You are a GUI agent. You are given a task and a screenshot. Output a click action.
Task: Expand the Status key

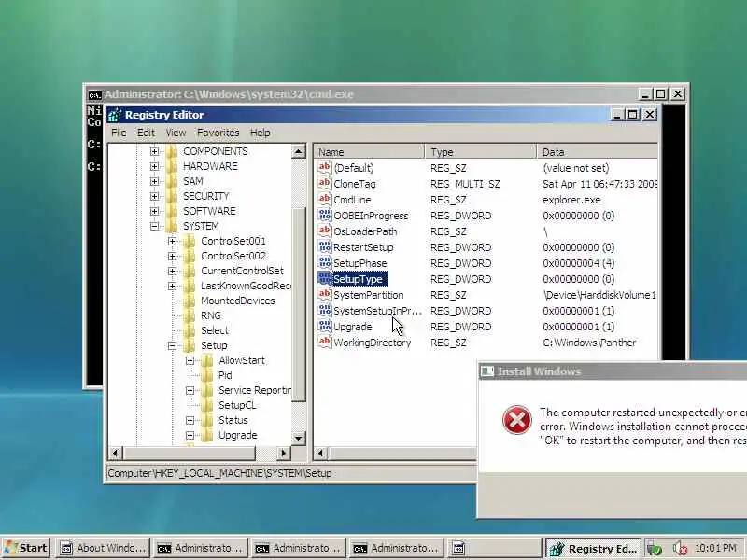(190, 421)
